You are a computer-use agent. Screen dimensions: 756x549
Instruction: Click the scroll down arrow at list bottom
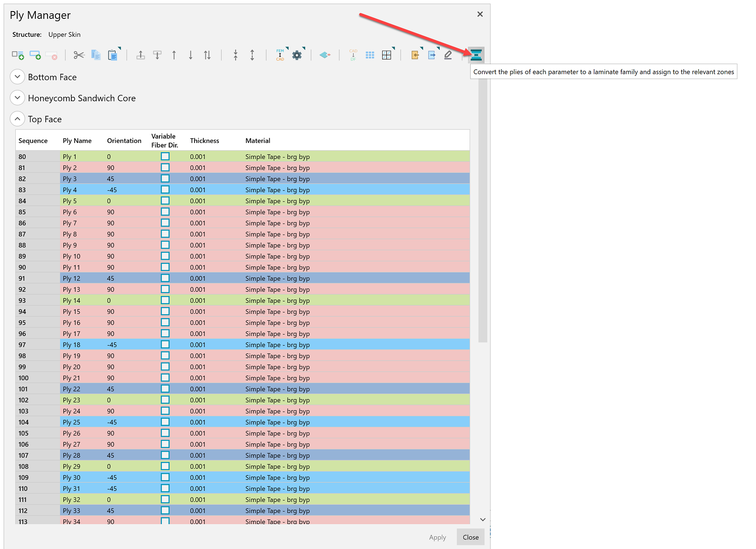(x=483, y=519)
